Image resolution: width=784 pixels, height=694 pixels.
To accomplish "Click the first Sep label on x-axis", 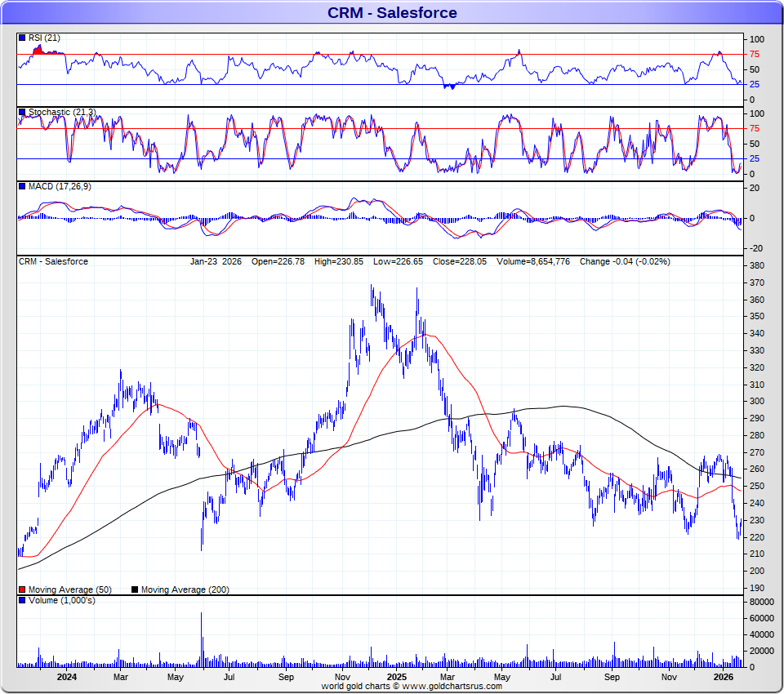I will (286, 677).
